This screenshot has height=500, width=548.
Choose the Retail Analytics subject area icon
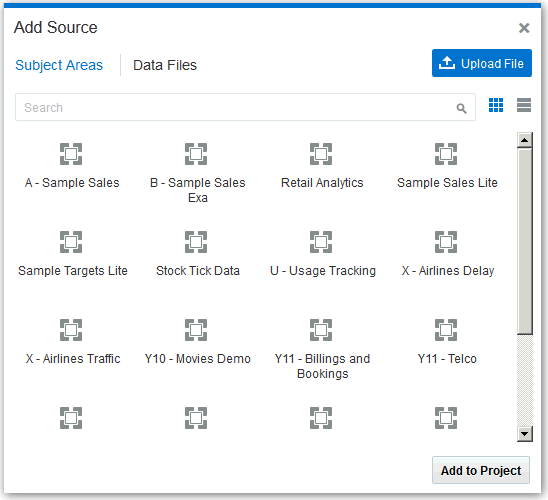click(321, 154)
